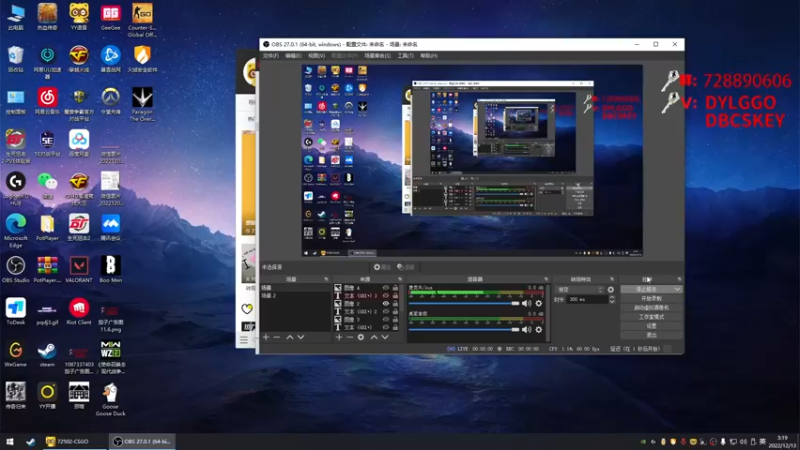Remove selected source with the minus icon
The height and width of the screenshot is (450, 800).
(x=349, y=337)
